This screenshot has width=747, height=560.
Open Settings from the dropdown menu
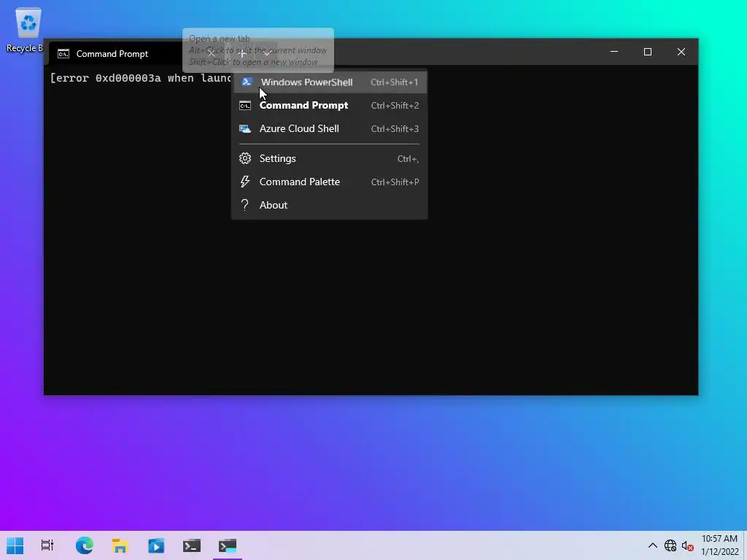click(x=330, y=158)
